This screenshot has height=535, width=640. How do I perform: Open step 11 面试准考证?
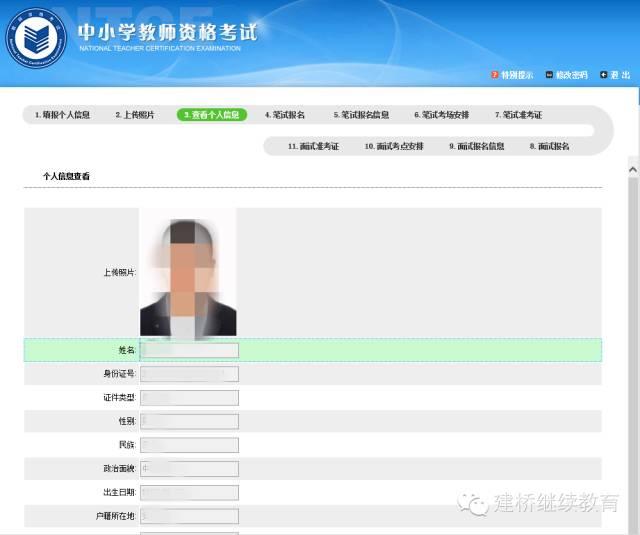[x=313, y=146]
